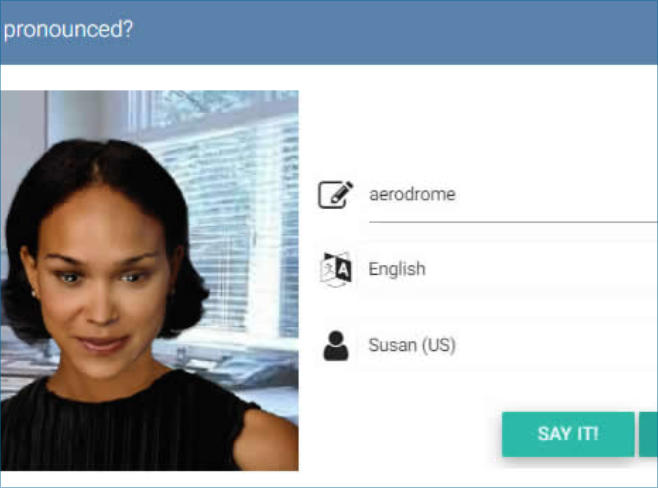Image resolution: width=658 pixels, height=488 pixels.
Task: Select the word 'English' in the language selector
Action: tap(397, 269)
